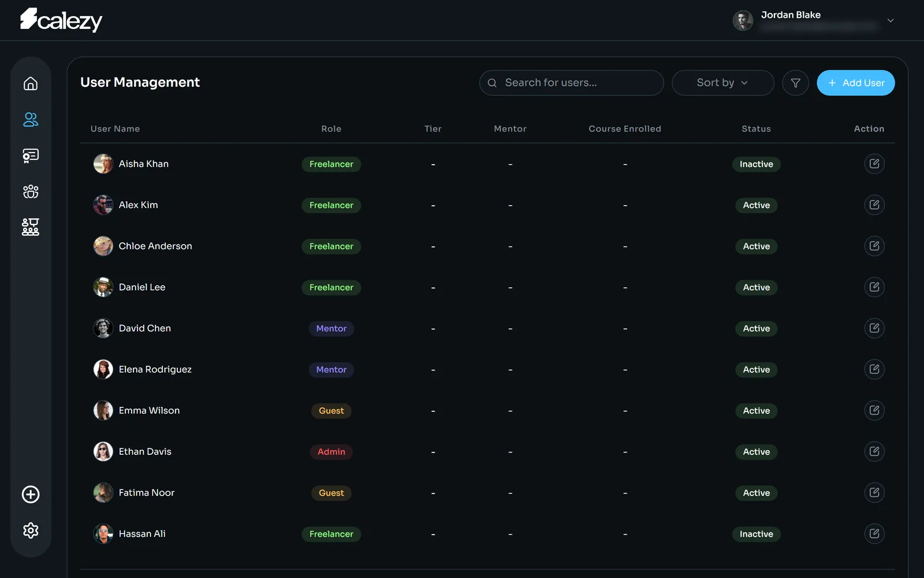Edit the David Chen row
The width and height of the screenshot is (924, 578).
(x=874, y=328)
